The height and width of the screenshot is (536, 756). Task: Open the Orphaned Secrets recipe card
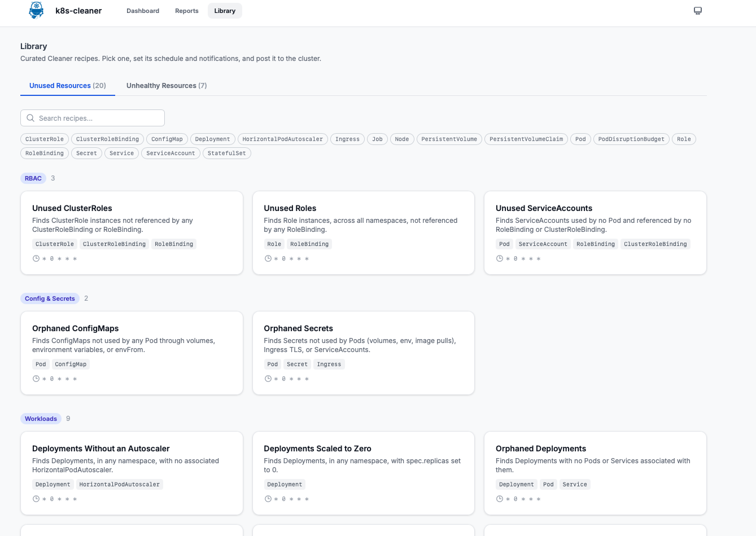point(364,353)
